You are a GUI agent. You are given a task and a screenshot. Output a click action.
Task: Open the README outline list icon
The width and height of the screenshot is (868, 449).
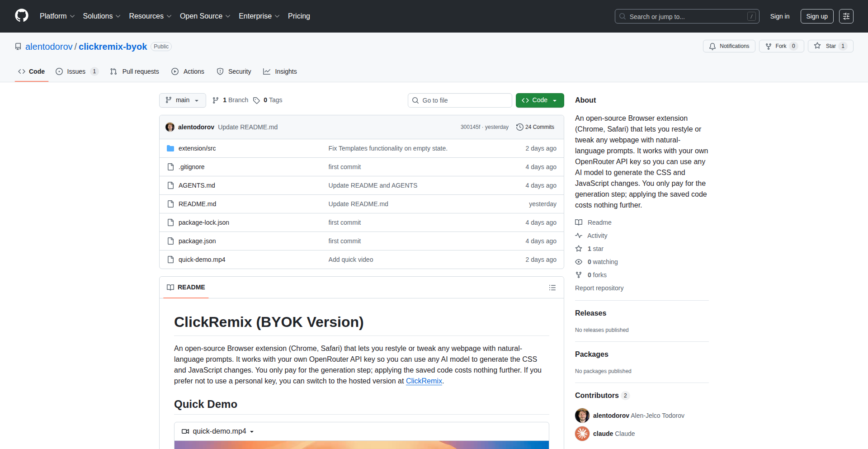[552, 288]
